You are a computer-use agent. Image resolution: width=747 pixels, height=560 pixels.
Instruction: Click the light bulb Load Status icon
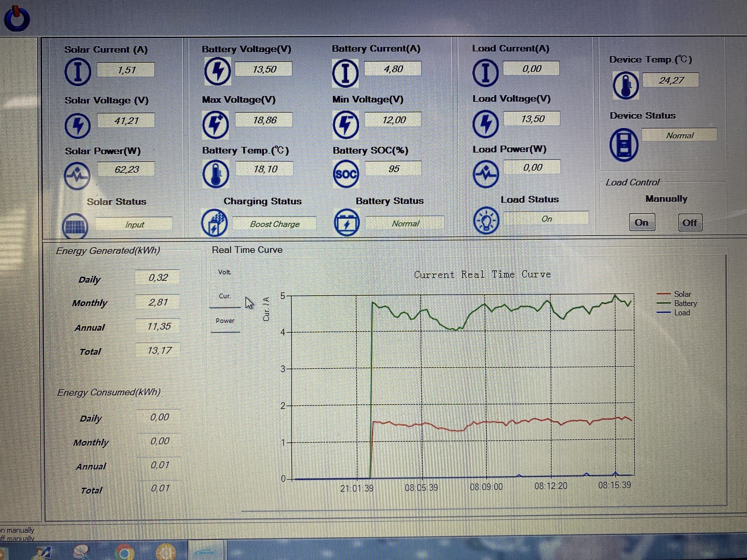(x=486, y=221)
